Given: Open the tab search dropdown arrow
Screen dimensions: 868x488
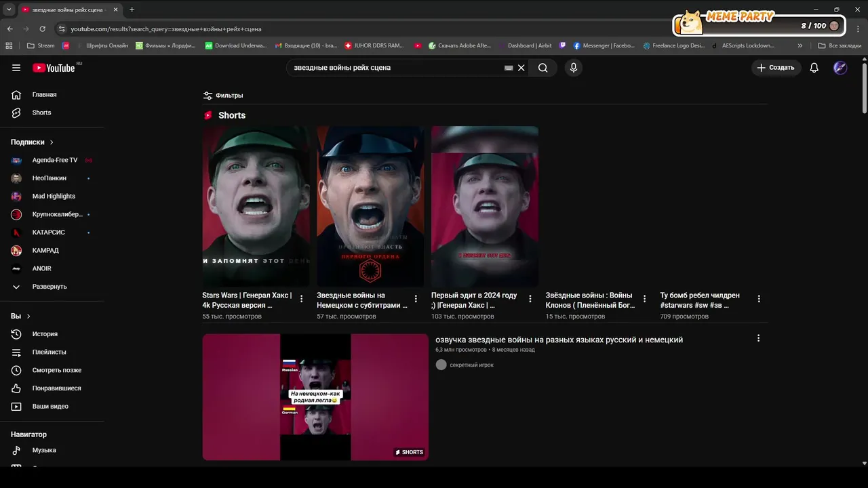Looking at the screenshot, I should 8,9.
